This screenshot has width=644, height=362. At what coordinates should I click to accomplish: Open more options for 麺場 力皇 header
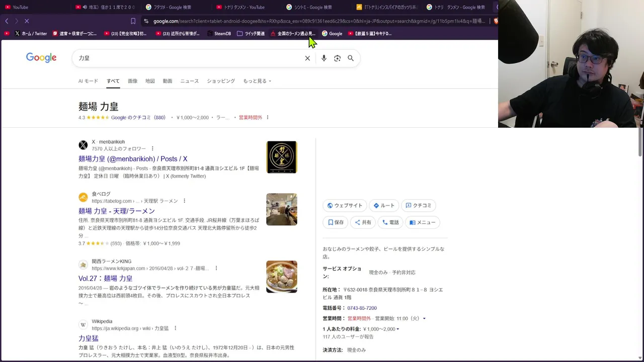coord(268,118)
